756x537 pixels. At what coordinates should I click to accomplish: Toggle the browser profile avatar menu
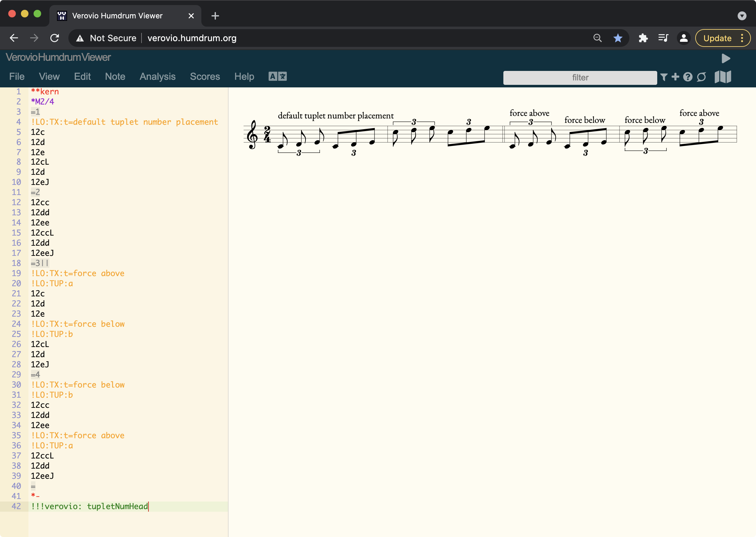(684, 38)
